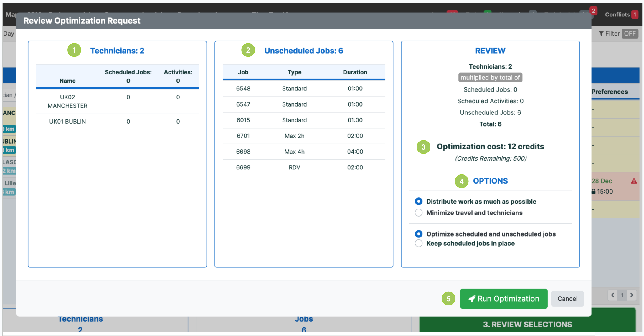The image size is (644, 336).
Task: Click green badge 1 beside Technicians: 2
Action: [74, 50]
